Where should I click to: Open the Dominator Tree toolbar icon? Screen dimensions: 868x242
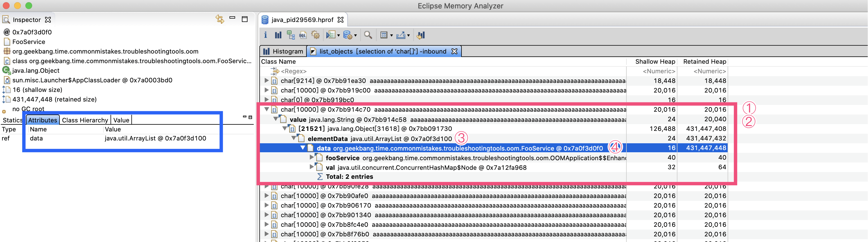(290, 35)
